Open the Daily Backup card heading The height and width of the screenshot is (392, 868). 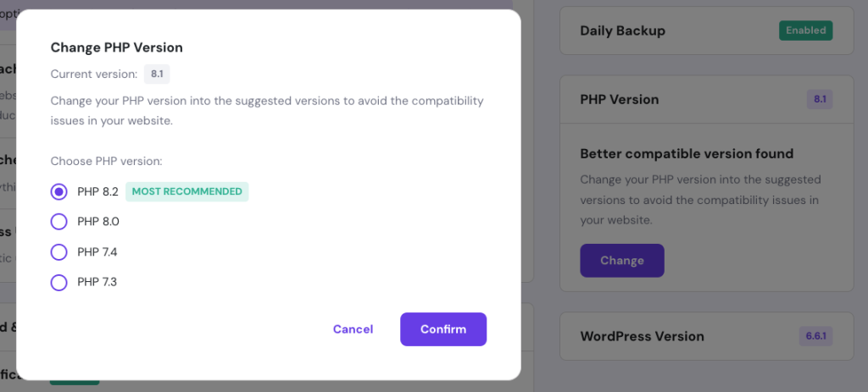point(622,30)
